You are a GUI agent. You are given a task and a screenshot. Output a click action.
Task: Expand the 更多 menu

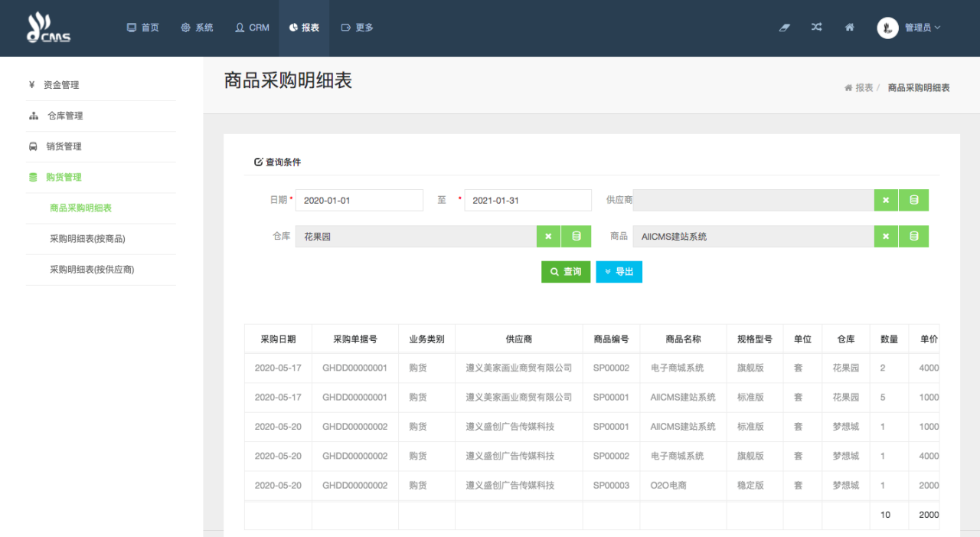pyautogui.click(x=357, y=28)
